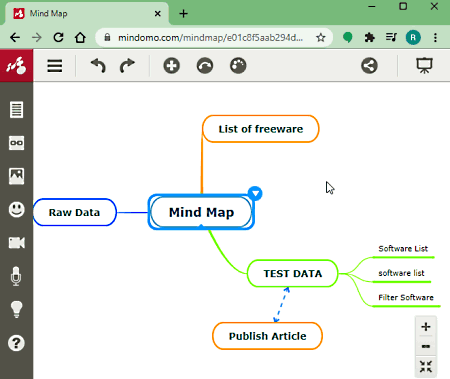Open the browser extensions puzzle icon

(369, 37)
